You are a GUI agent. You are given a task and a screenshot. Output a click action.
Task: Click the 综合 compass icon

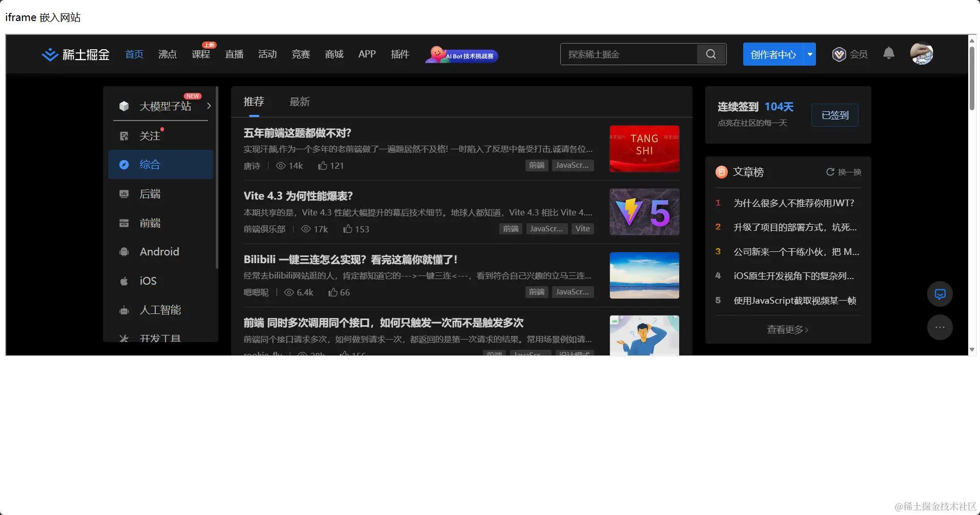click(124, 165)
